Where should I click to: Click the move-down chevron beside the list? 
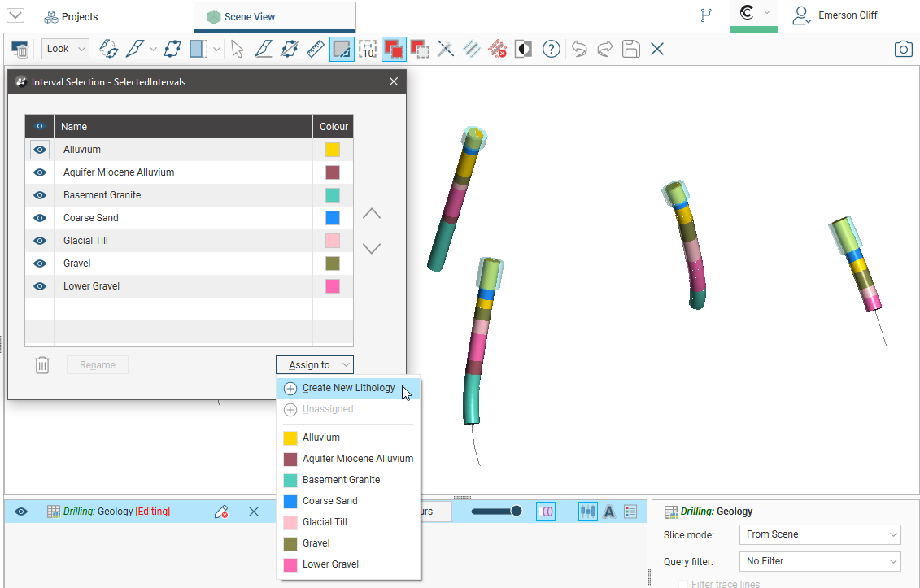click(371, 249)
